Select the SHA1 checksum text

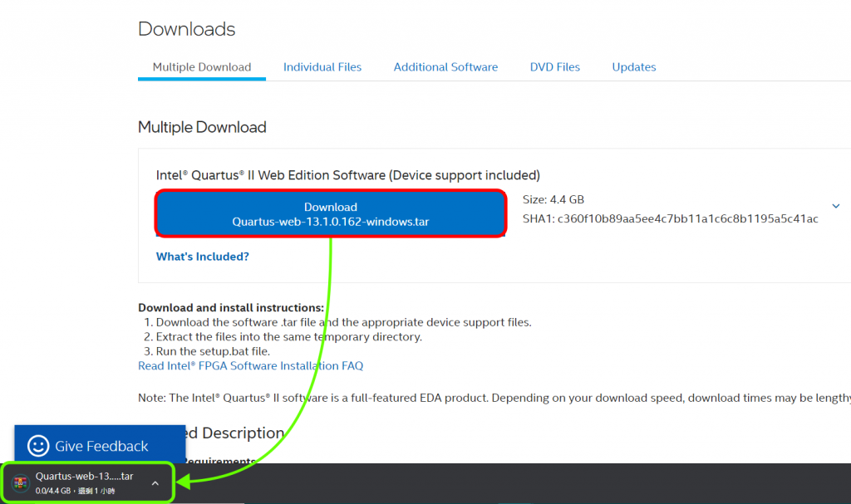(x=671, y=218)
